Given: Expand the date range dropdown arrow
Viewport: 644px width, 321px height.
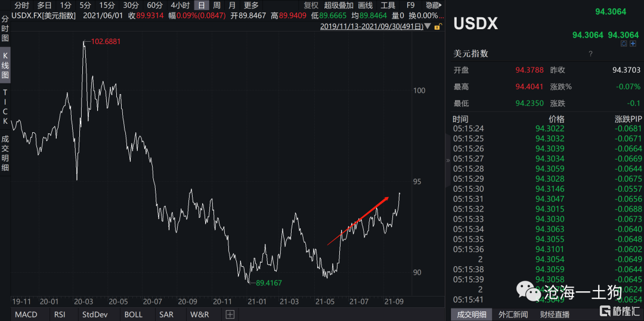Looking at the screenshot, I should click(x=428, y=27).
